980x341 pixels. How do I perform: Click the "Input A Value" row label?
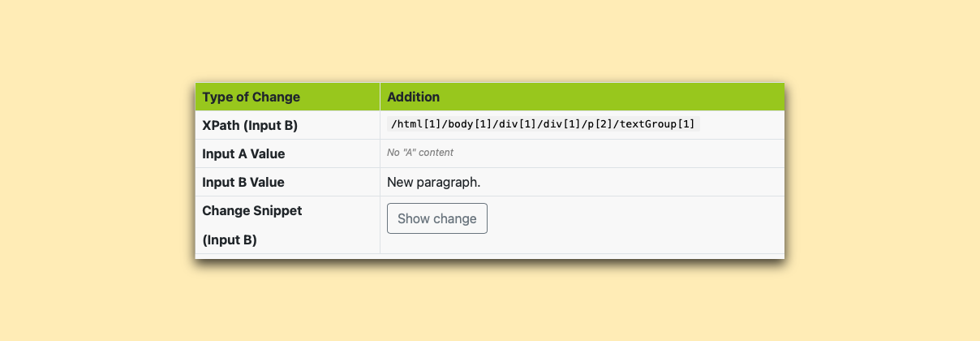coord(243,153)
